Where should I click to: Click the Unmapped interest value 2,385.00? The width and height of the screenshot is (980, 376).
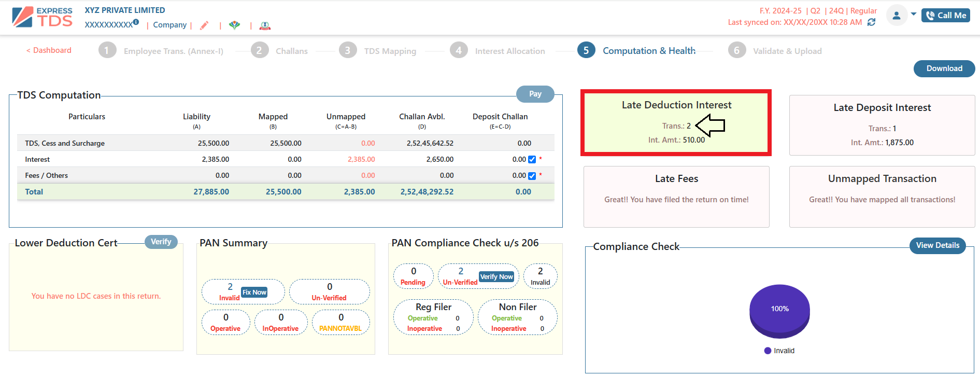pyautogui.click(x=361, y=159)
